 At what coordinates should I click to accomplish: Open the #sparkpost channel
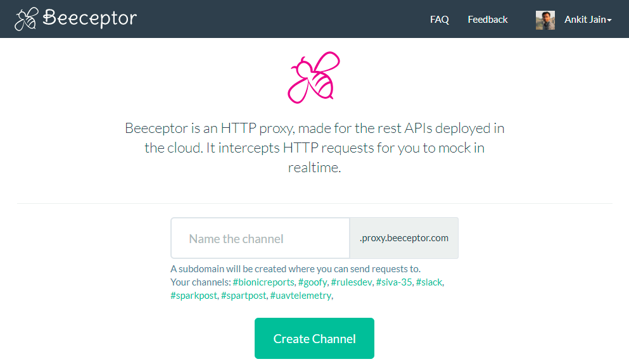(x=194, y=296)
